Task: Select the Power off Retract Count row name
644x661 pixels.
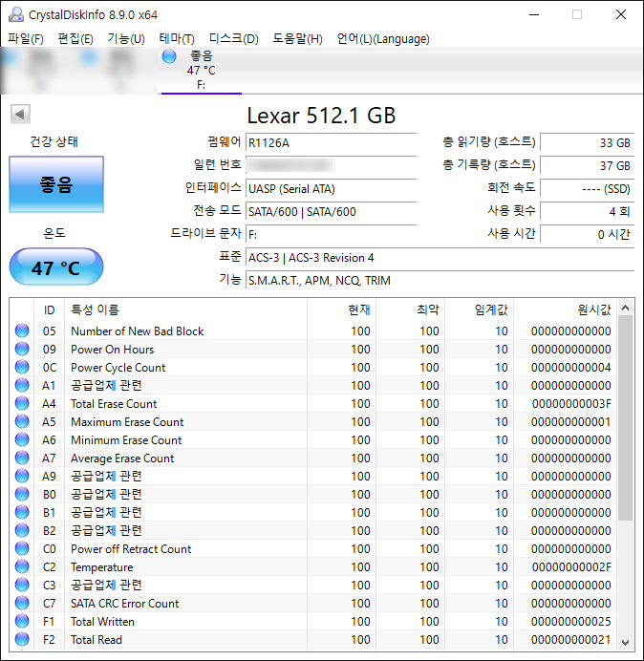Action: coord(131,549)
